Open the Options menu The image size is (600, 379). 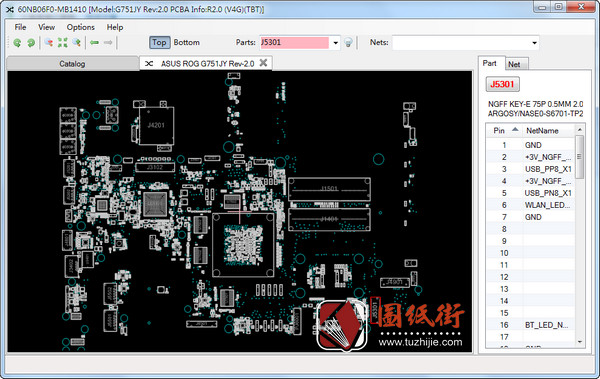(x=80, y=27)
